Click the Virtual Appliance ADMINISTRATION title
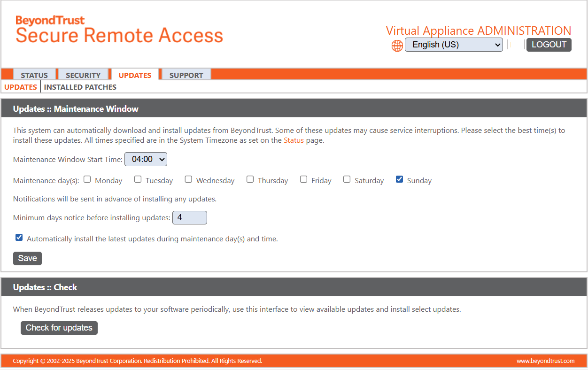The height and width of the screenshot is (370, 588). 479,31
